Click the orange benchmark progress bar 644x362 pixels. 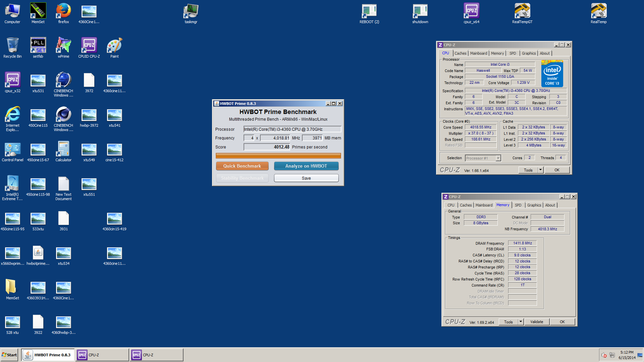(278, 156)
